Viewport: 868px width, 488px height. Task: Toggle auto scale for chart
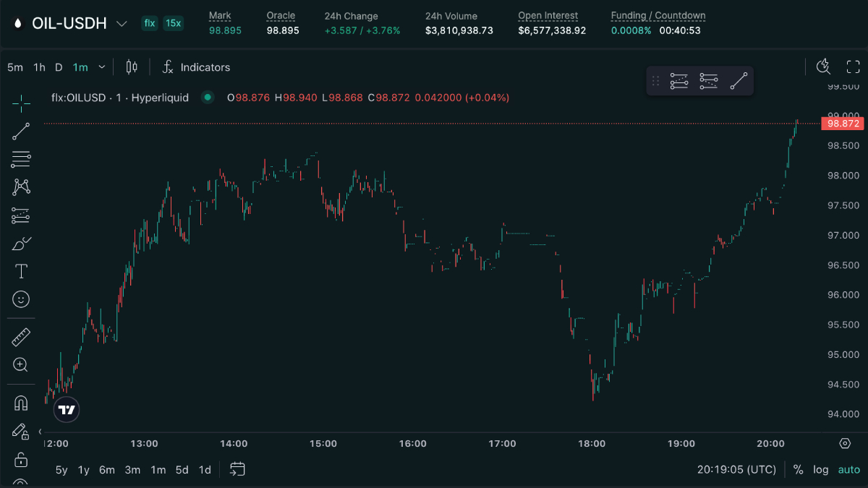tap(848, 470)
